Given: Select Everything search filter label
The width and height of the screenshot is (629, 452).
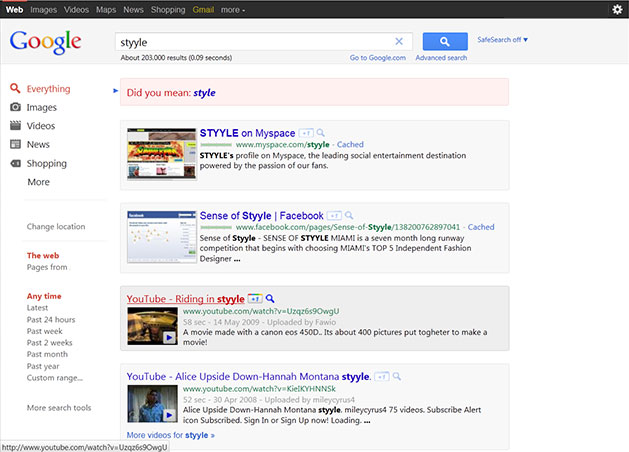Looking at the screenshot, I should click(x=49, y=89).
